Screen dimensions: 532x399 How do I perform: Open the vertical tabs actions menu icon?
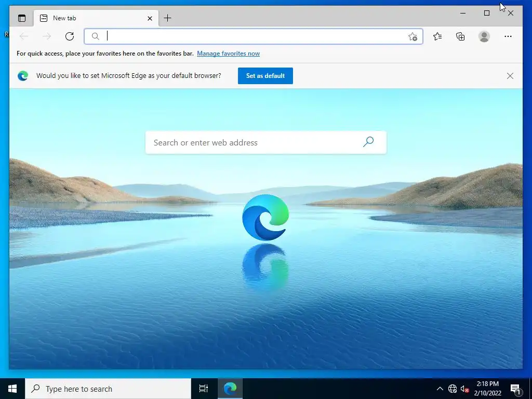point(22,18)
